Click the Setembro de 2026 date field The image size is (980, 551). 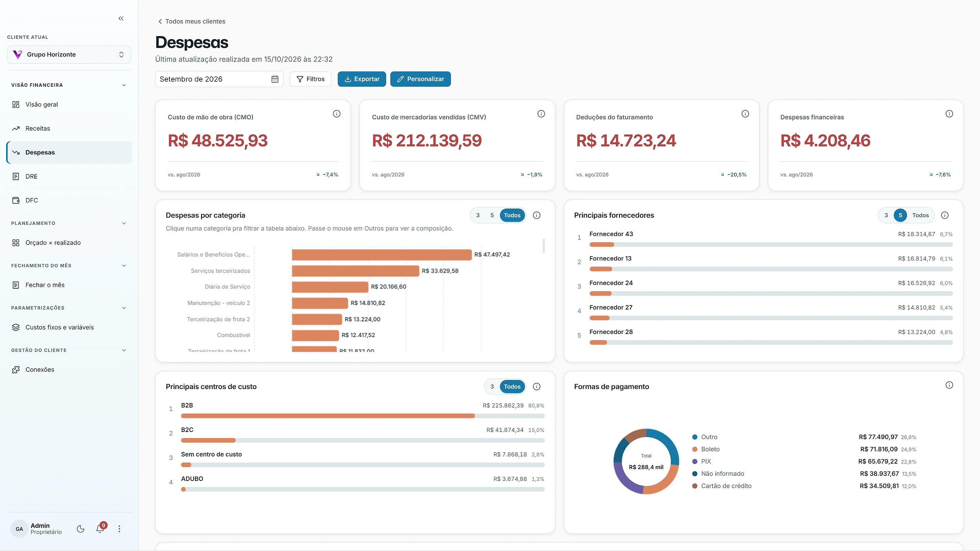(x=219, y=79)
